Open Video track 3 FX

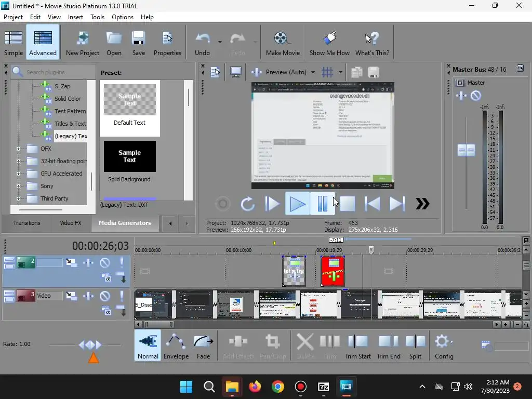point(88,296)
